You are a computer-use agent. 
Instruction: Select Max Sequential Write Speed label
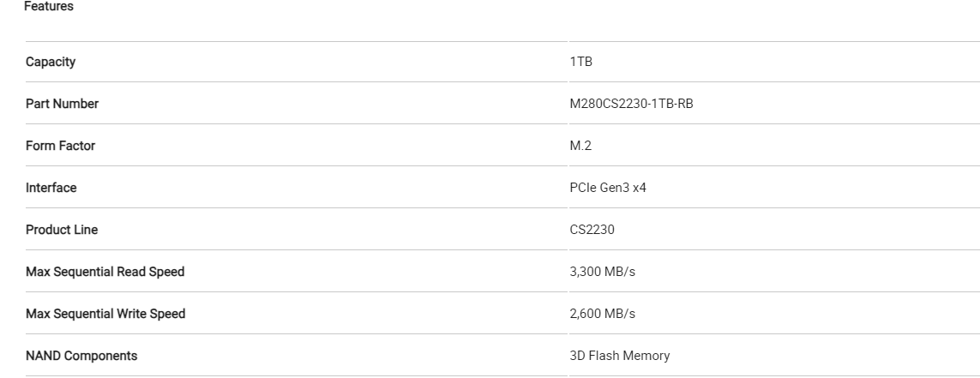pyautogui.click(x=105, y=314)
